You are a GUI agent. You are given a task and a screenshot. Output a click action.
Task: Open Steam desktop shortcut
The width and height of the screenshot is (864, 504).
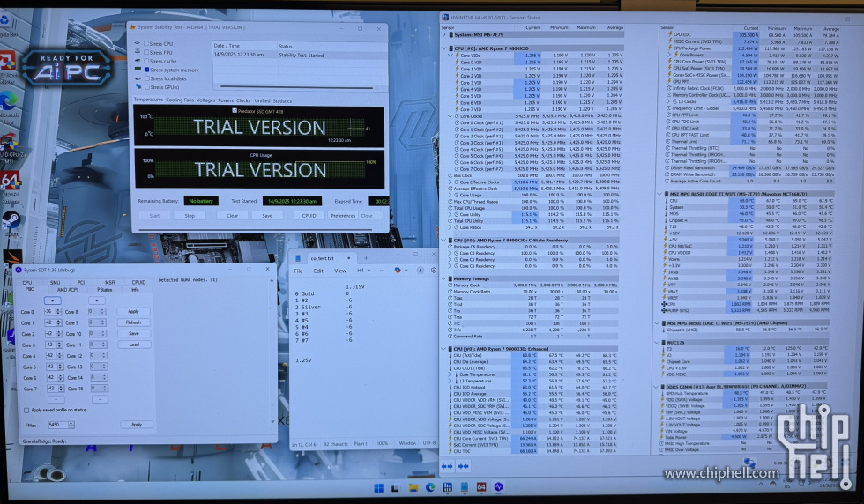click(x=11, y=221)
